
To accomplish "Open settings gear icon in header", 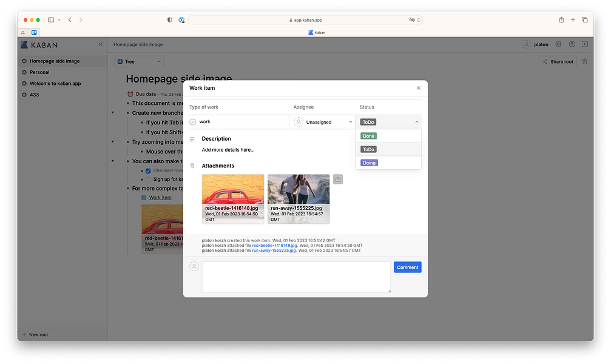I will (558, 44).
